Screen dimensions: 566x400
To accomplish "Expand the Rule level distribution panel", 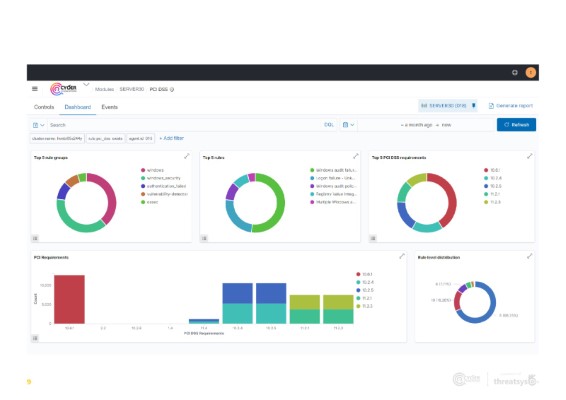I will (x=529, y=256).
